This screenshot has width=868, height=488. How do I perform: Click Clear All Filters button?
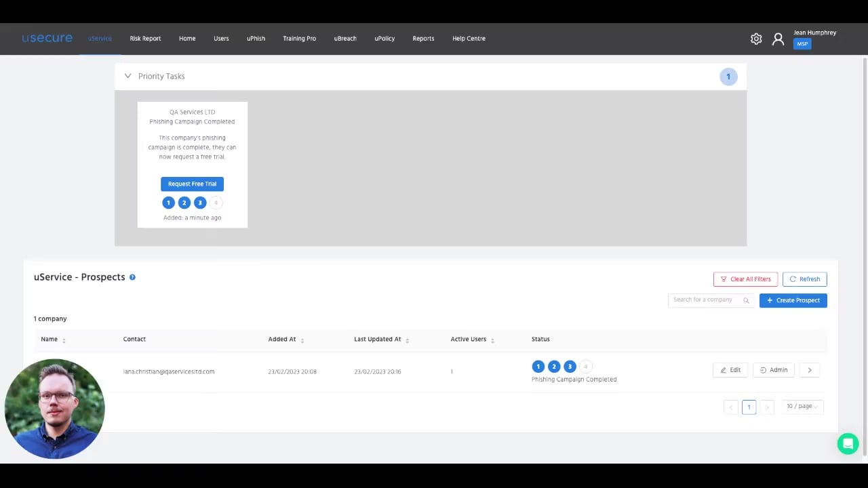745,279
